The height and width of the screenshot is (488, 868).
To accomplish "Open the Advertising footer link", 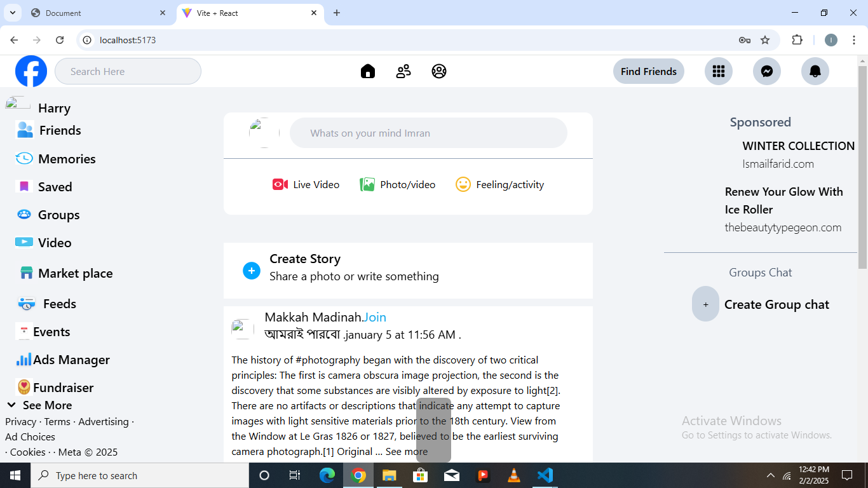I will 104,421.
